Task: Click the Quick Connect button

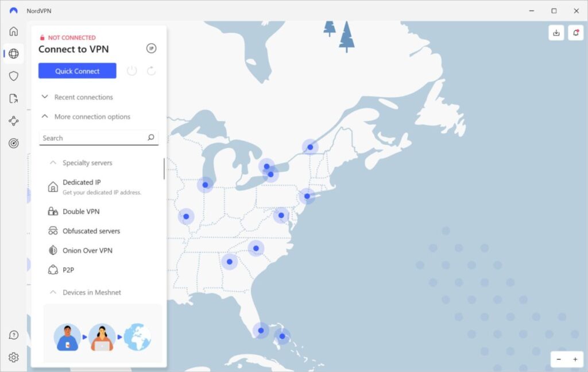Action: tap(78, 71)
